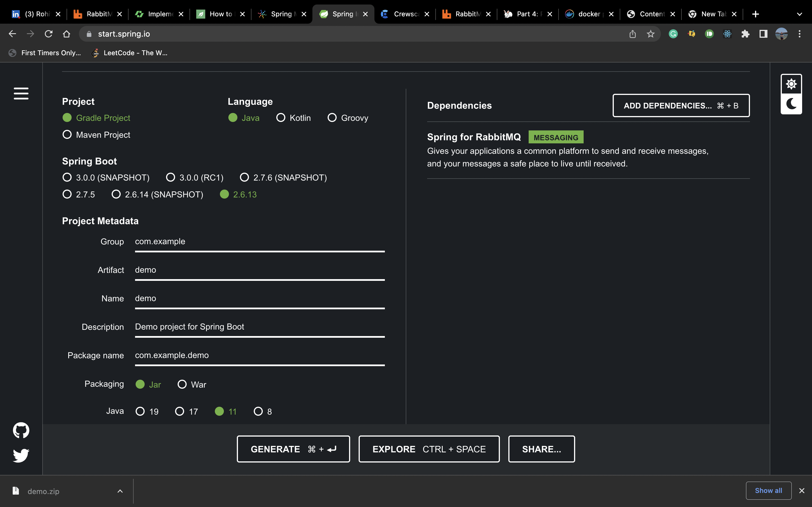
Task: Open Chrome three-dot menu
Action: tap(799, 34)
